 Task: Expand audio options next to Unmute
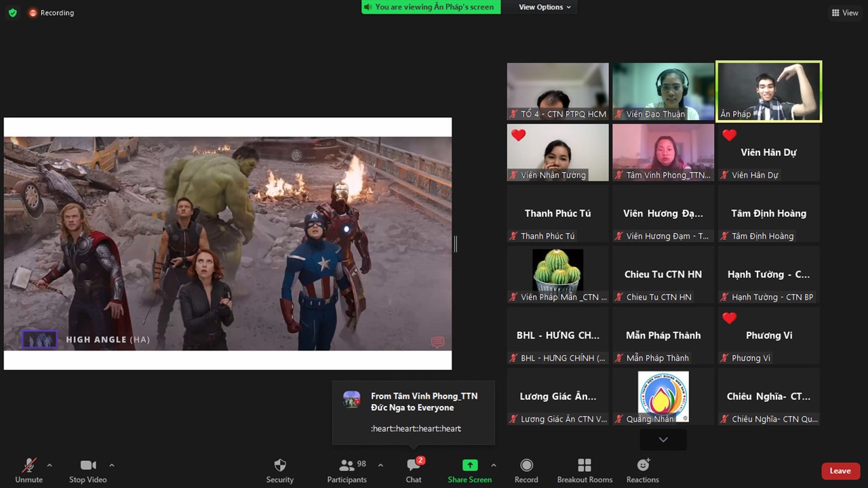coord(50,466)
